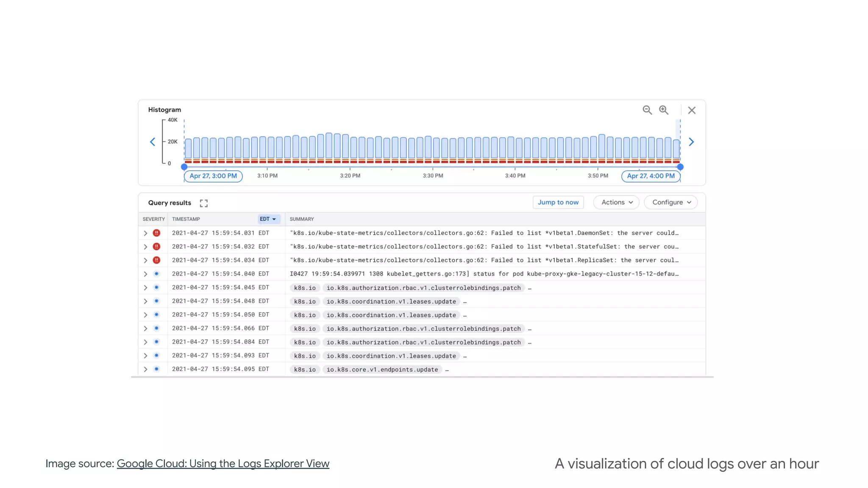Select the DaemonSet failed-to-list summary text
The width and height of the screenshot is (868, 488).
point(484,233)
